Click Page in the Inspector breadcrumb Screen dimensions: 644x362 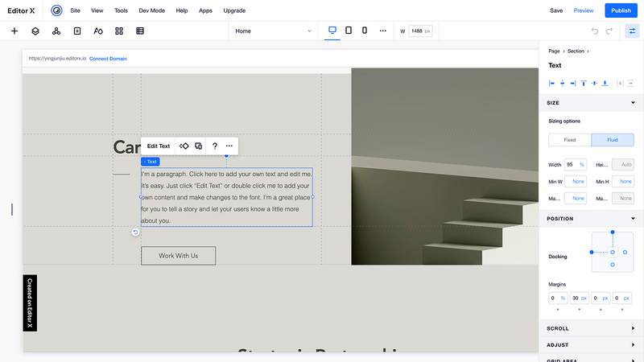point(554,51)
